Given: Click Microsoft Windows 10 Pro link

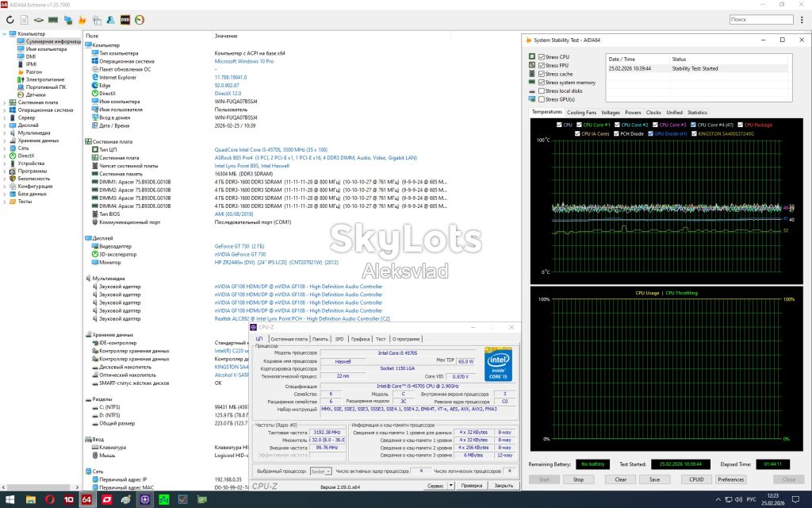Looking at the screenshot, I should pos(244,61).
